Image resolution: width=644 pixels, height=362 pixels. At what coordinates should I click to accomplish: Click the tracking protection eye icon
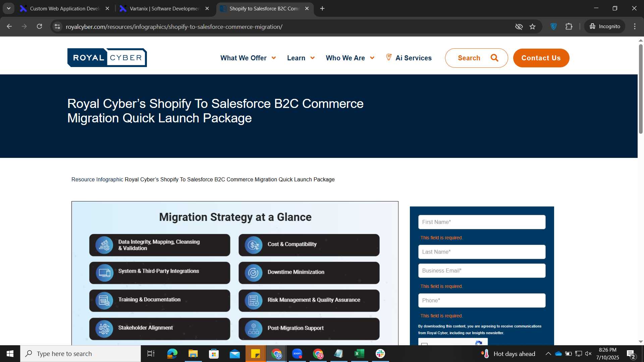click(519, 26)
